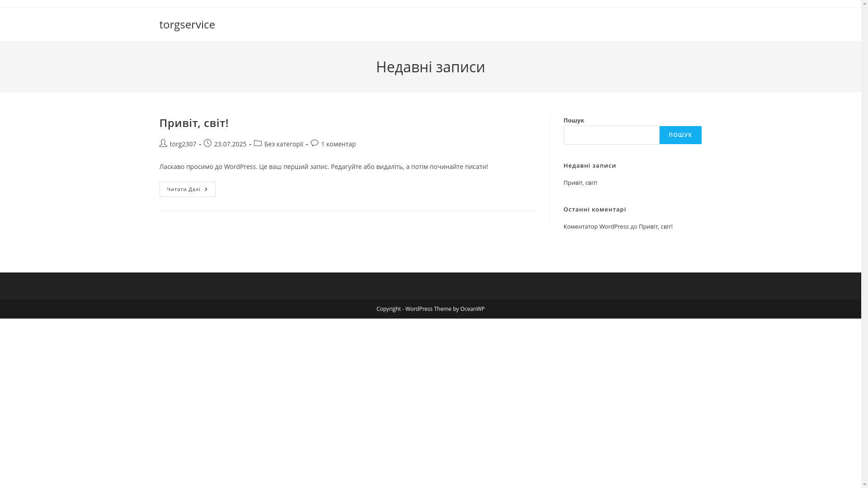The image size is (868, 488).
Task: Open the torgservice site title link
Action: point(187,24)
